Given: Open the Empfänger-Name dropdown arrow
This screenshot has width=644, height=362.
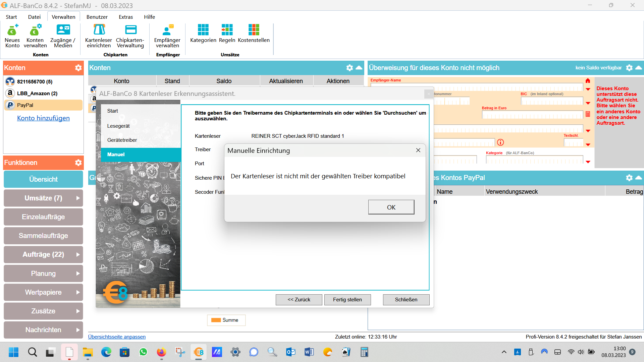Looking at the screenshot, I should (588, 89).
